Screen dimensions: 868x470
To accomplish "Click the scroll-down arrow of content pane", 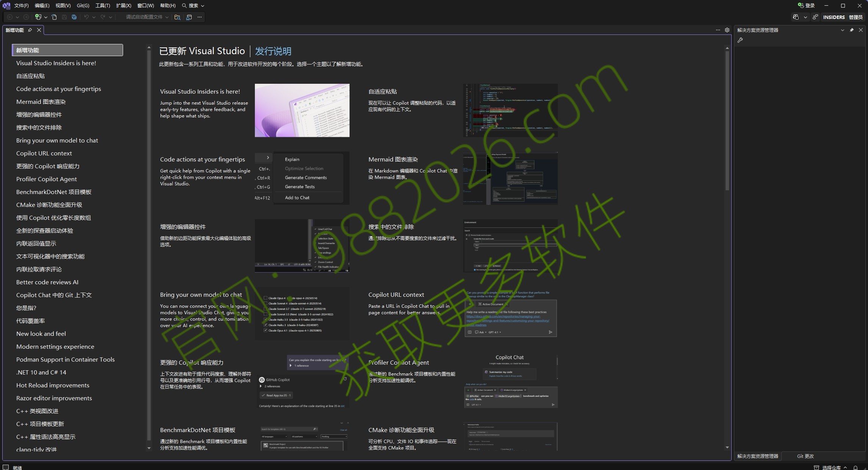I will click(727, 447).
